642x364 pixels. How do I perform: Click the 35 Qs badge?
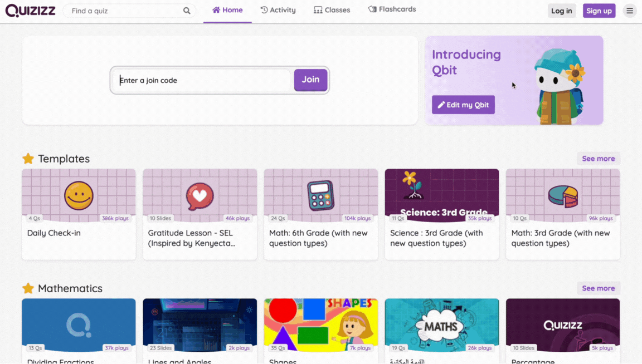(x=278, y=348)
